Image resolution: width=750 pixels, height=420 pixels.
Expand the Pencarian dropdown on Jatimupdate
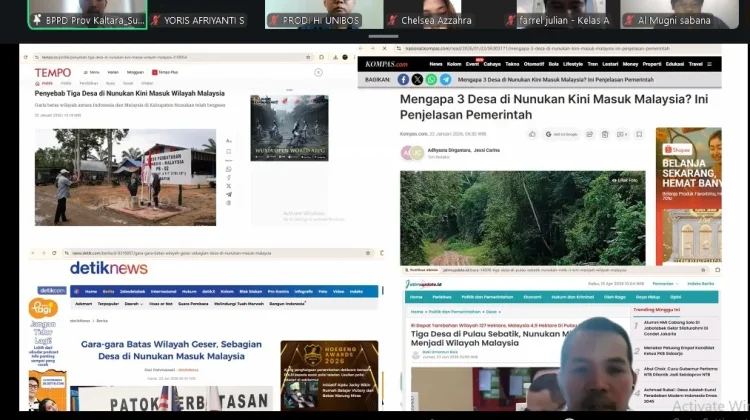(665, 284)
